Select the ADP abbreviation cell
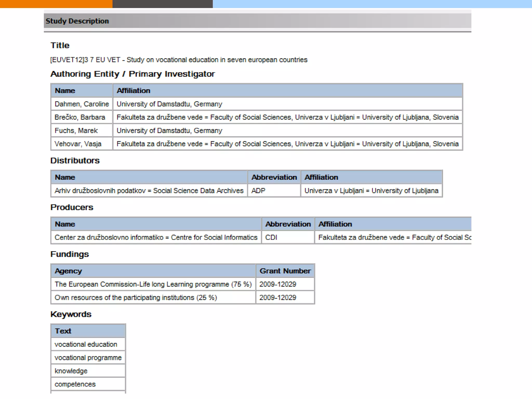 point(258,191)
